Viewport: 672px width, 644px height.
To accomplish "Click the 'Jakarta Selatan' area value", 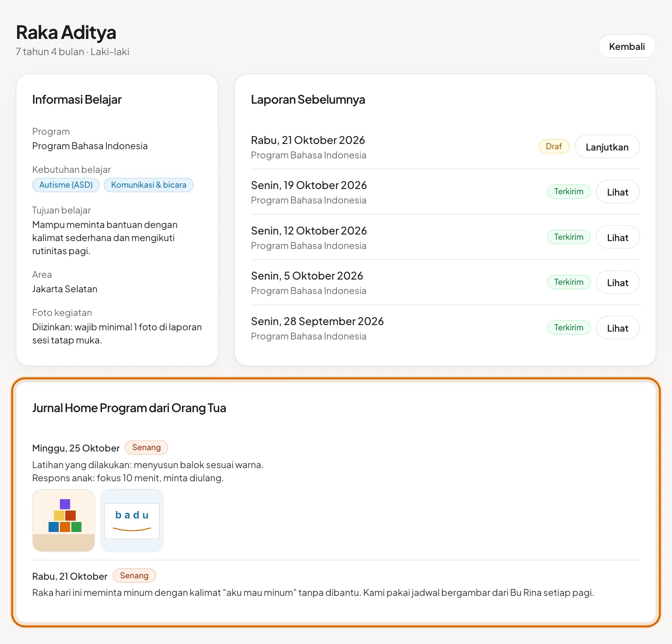I will [x=65, y=289].
